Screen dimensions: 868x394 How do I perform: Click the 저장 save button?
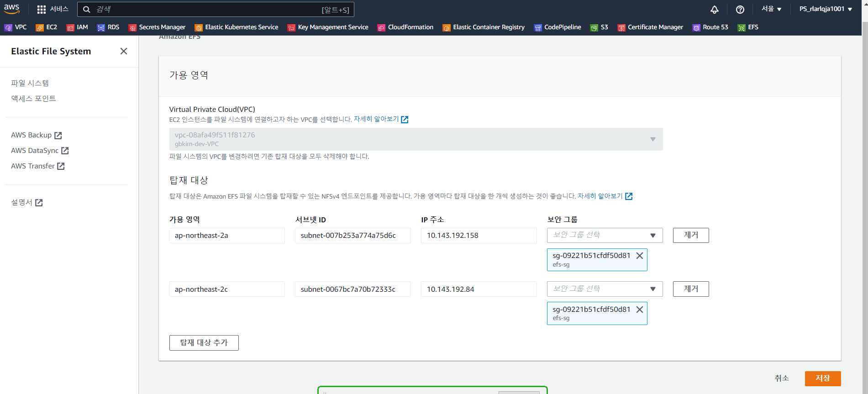pyautogui.click(x=822, y=378)
